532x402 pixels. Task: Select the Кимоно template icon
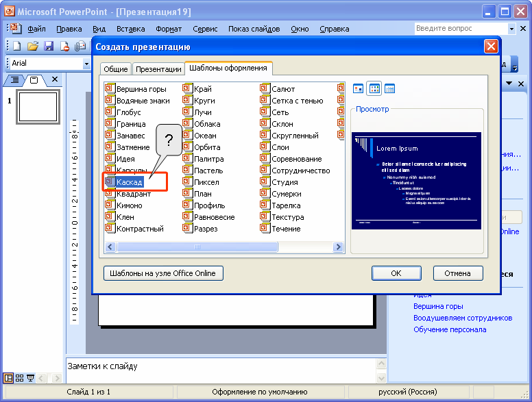point(110,205)
